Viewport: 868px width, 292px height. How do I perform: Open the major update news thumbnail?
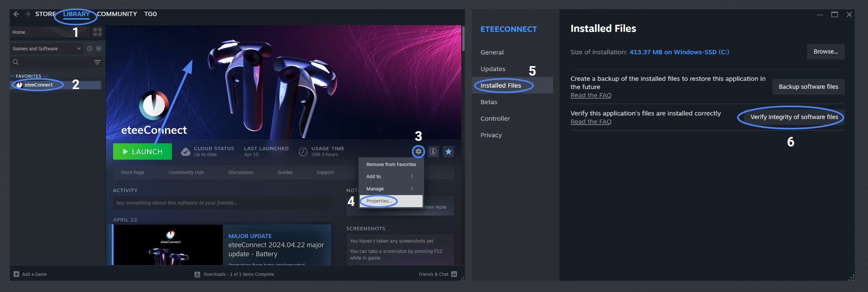[168, 245]
